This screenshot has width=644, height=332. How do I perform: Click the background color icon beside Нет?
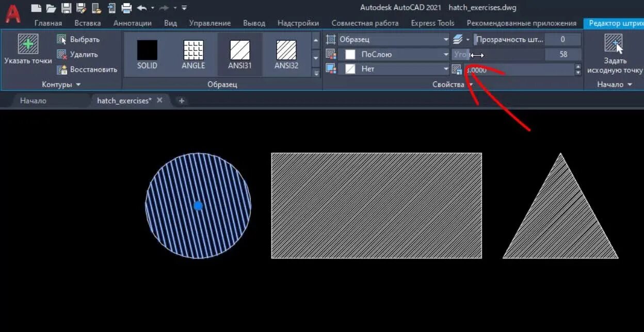tap(331, 69)
